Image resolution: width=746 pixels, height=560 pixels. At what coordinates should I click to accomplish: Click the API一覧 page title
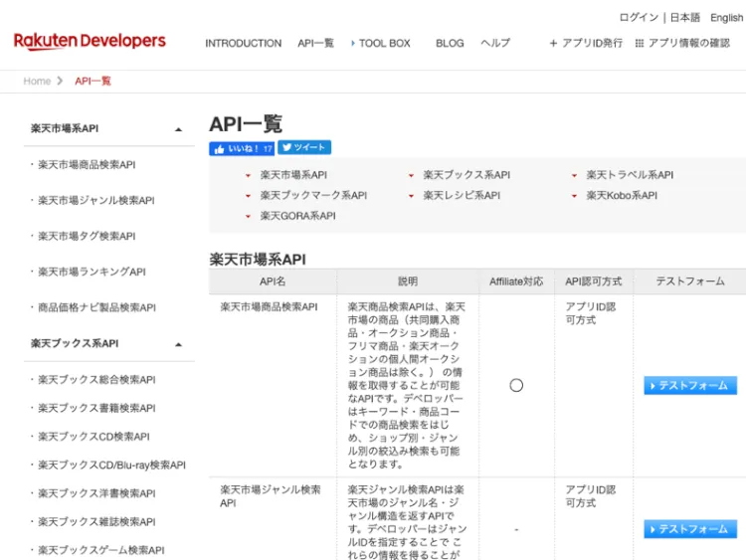246,124
